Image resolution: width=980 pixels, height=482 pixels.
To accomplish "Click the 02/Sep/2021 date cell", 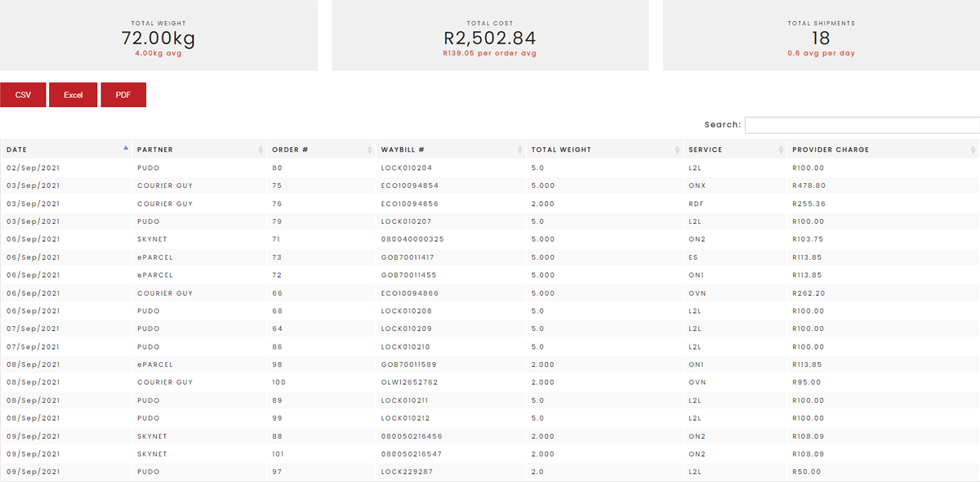I will pyautogui.click(x=33, y=167).
